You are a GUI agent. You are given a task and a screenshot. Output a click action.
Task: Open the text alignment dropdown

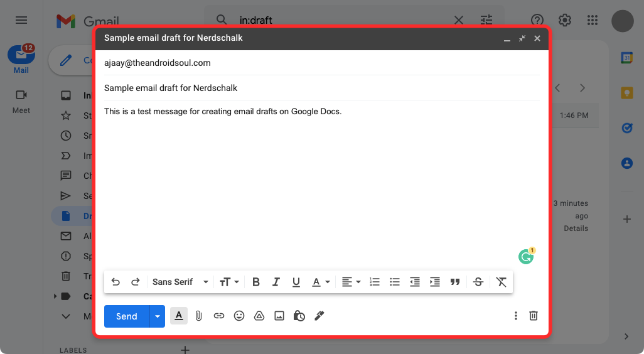(351, 282)
